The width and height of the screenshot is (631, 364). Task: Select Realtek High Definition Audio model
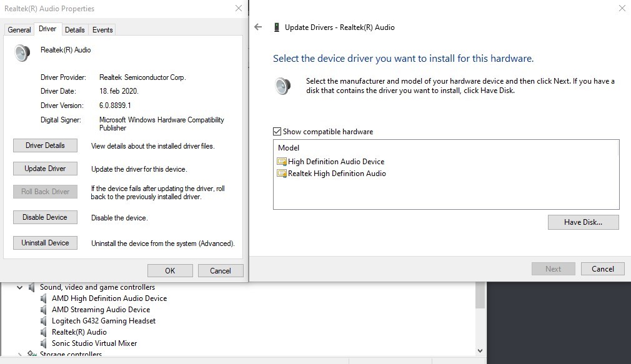click(337, 174)
